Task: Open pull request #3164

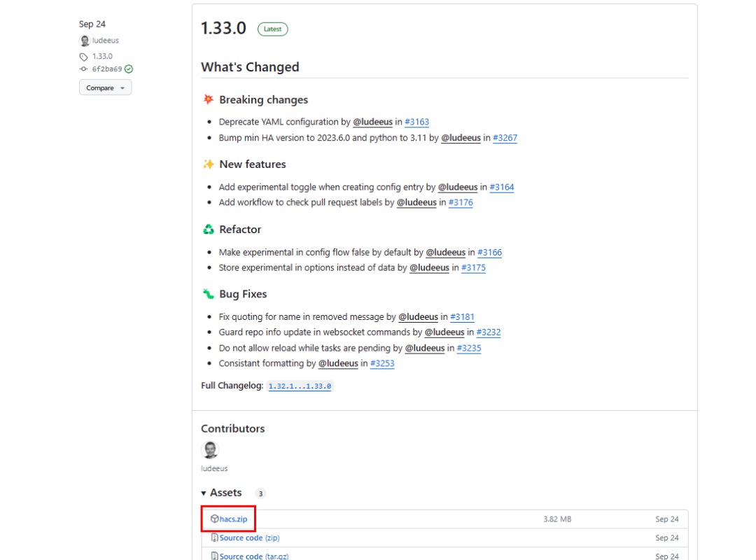Action: click(501, 187)
